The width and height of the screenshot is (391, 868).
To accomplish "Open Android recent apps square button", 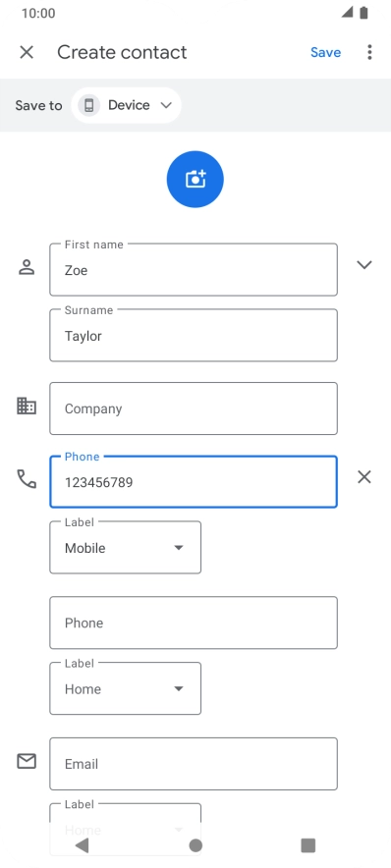I will [x=307, y=845].
